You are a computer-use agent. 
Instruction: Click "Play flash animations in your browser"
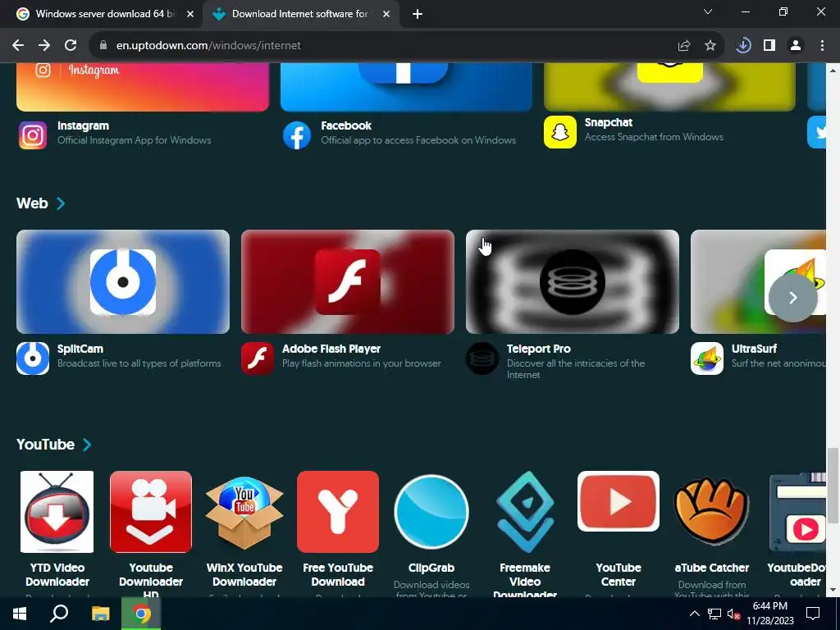point(362,363)
